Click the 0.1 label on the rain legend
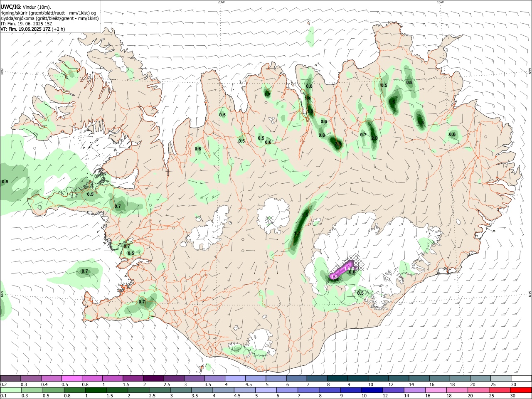 [4, 396]
